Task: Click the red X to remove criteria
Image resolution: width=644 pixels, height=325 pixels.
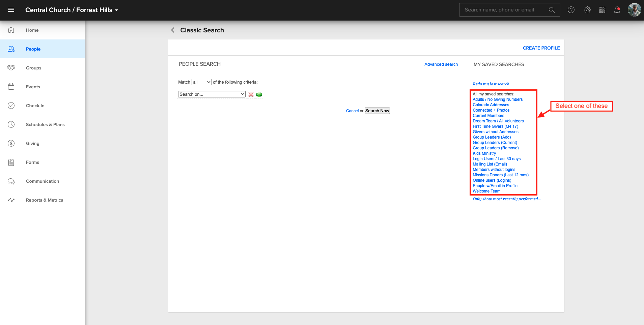Action: [x=251, y=94]
